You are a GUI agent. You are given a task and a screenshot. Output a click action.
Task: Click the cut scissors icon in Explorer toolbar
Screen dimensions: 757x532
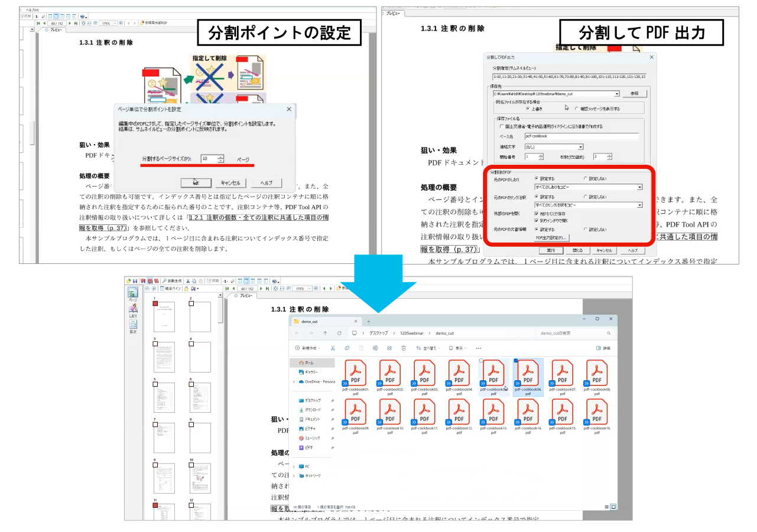[333, 348]
